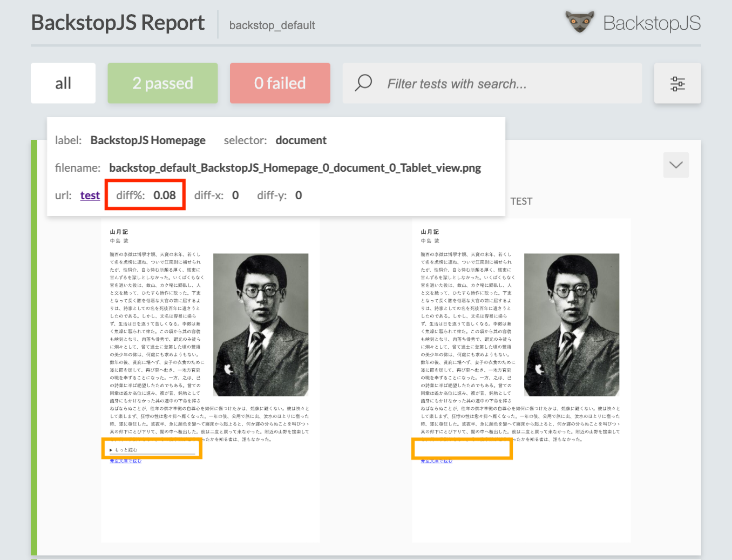Screen dimensions: 732x560
Task: Click the green pass indicator bar
Action: pyautogui.click(x=34, y=351)
